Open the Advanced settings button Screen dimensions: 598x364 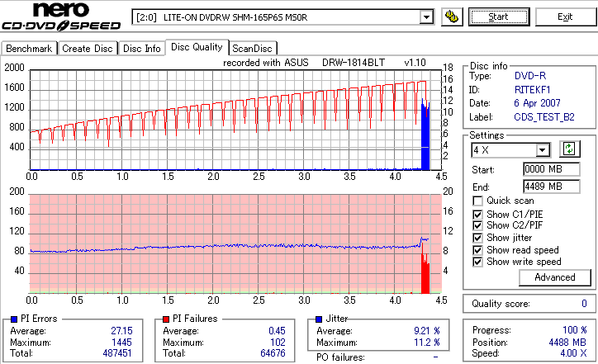pyautogui.click(x=554, y=277)
